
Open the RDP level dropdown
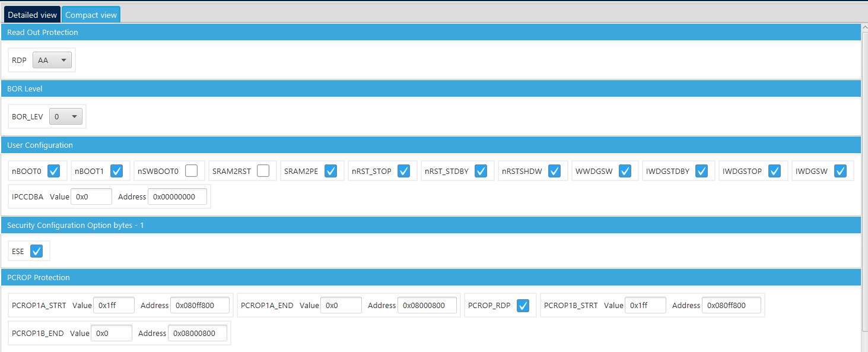pos(52,59)
